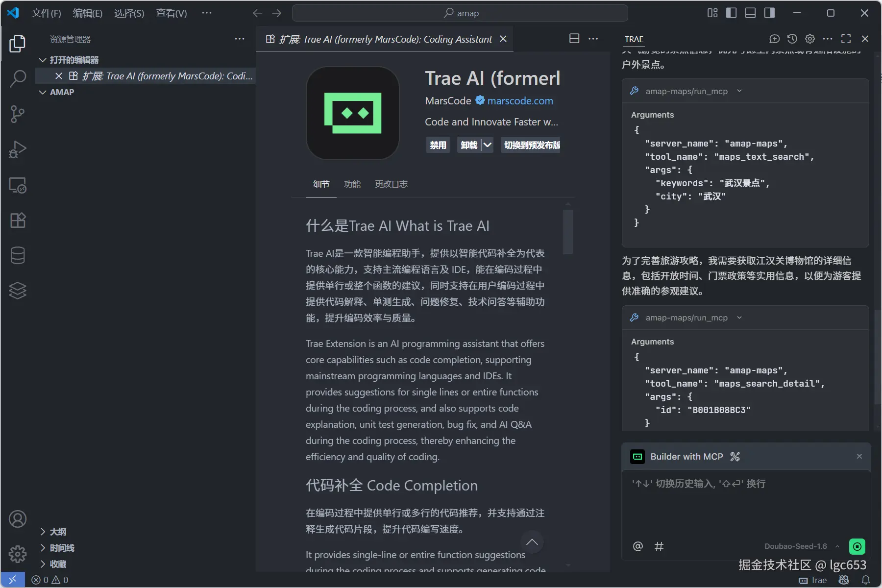
Task: Click the 切换到预发布版 button
Action: [x=531, y=145]
